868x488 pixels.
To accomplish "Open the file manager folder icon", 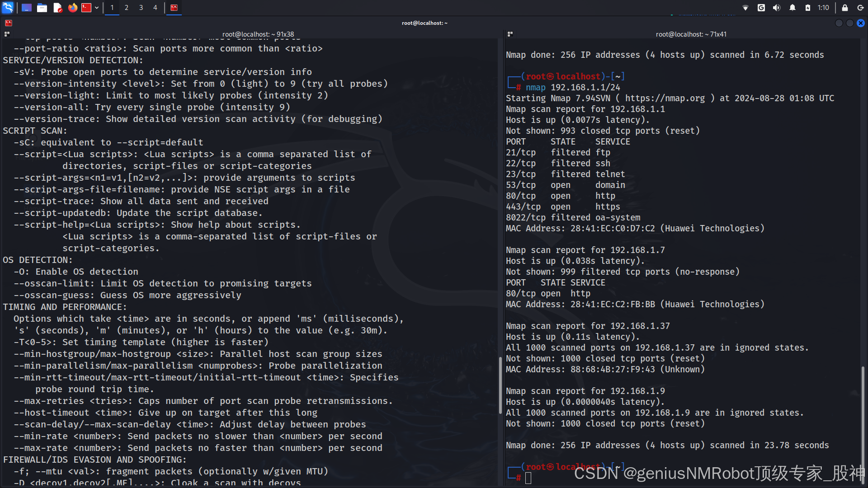I will tap(42, 8).
